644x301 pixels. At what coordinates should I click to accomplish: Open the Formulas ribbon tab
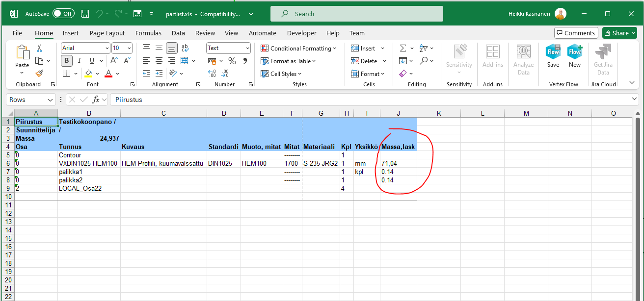point(148,33)
